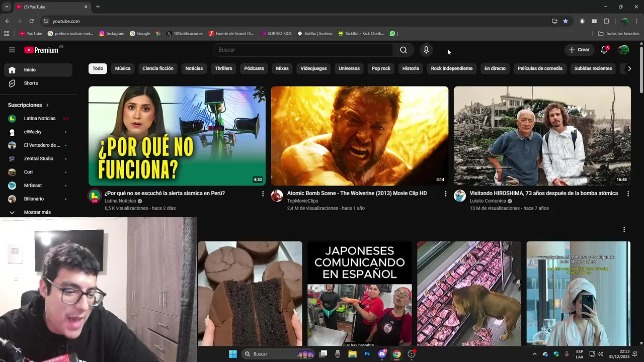Image resolution: width=644 pixels, height=362 pixels.
Task: Open the Chrome three-dot menu
Action: [637, 21]
